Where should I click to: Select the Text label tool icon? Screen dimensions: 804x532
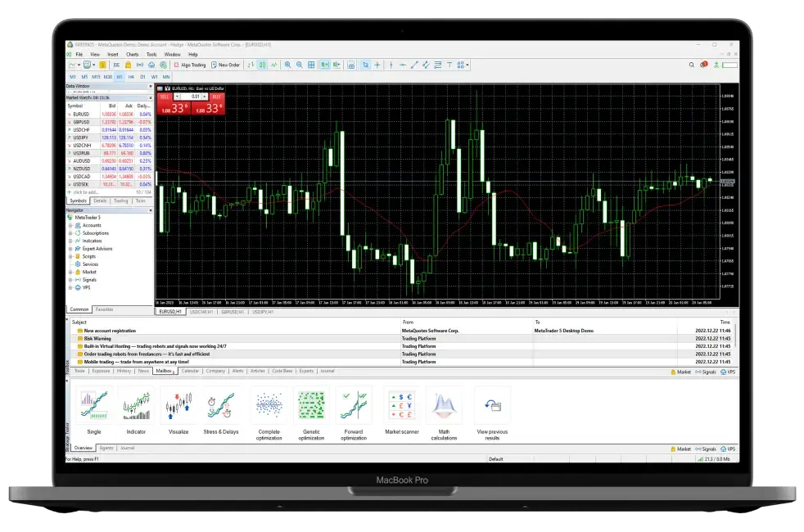click(x=449, y=65)
